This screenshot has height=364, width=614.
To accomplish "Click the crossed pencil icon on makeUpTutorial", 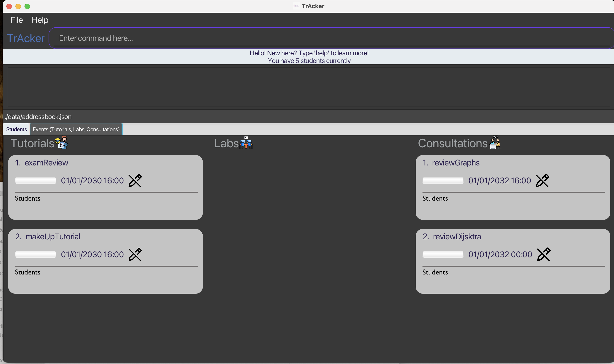I will tap(135, 254).
